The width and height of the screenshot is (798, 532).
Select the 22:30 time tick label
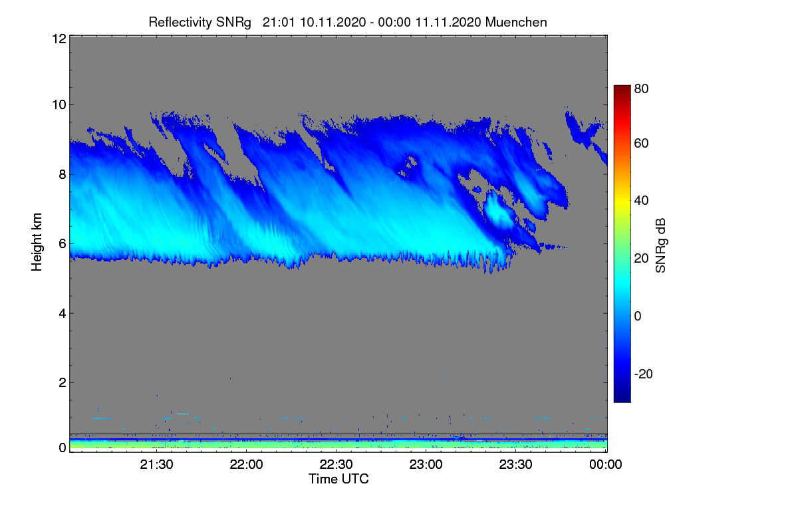336,465
